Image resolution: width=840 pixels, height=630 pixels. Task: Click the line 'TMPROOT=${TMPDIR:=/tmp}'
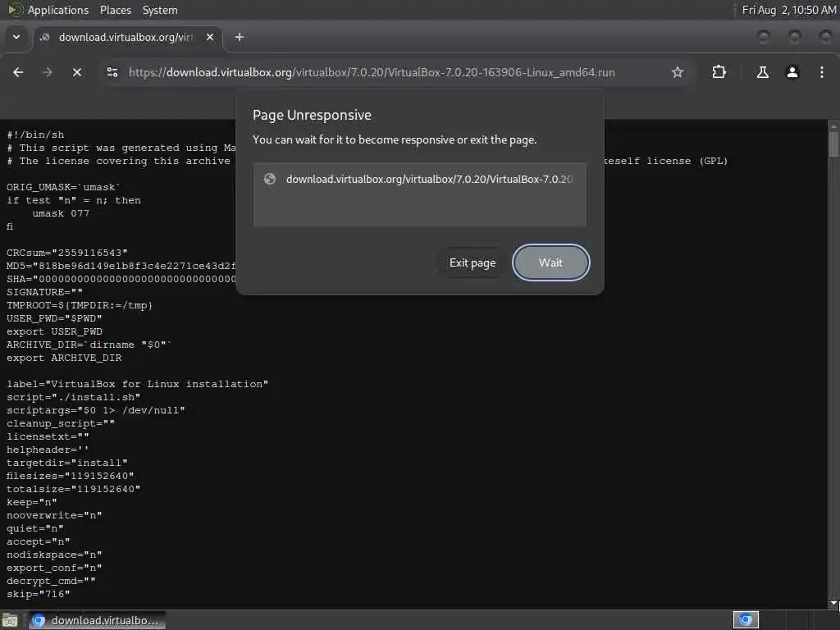[x=80, y=305]
